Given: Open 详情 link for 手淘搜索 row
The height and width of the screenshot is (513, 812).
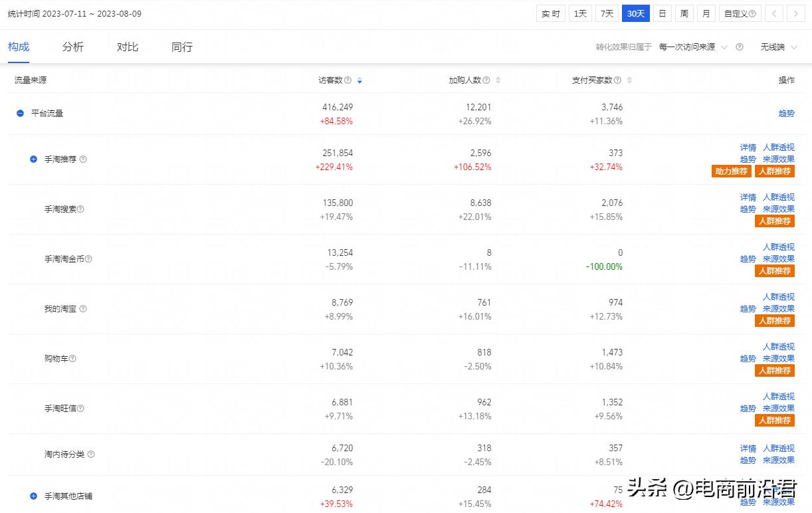Looking at the screenshot, I should (x=748, y=197).
